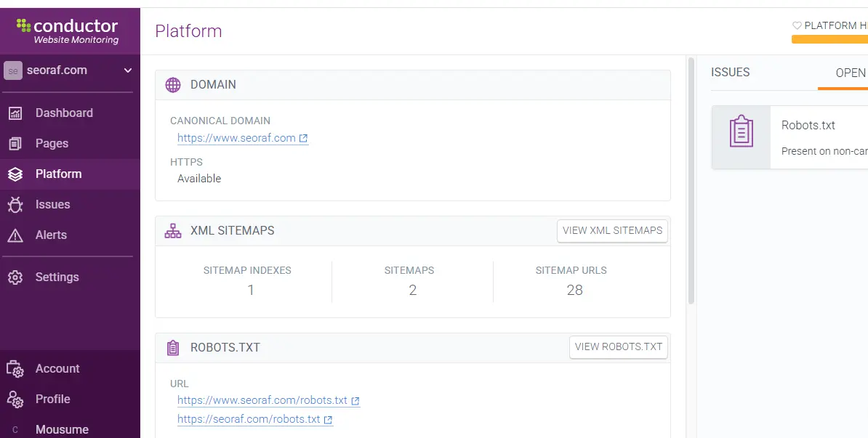This screenshot has width=868, height=438.
Task: Click the Account briefcase gear icon
Action: click(x=15, y=369)
